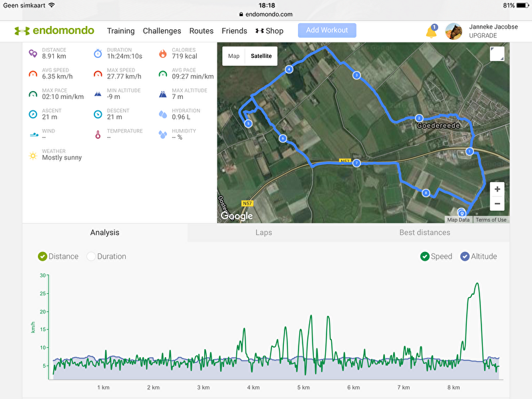Uncheck the Altitude graph checkbox
532x399 pixels.
click(478, 257)
